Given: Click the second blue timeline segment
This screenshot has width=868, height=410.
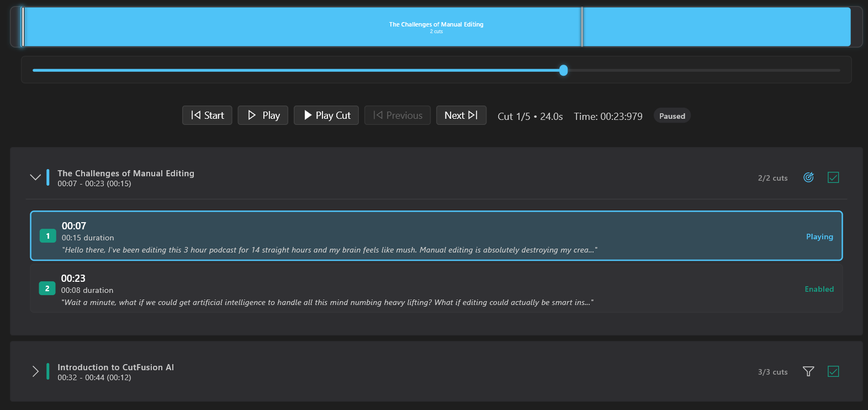Looking at the screenshot, I should point(716,27).
